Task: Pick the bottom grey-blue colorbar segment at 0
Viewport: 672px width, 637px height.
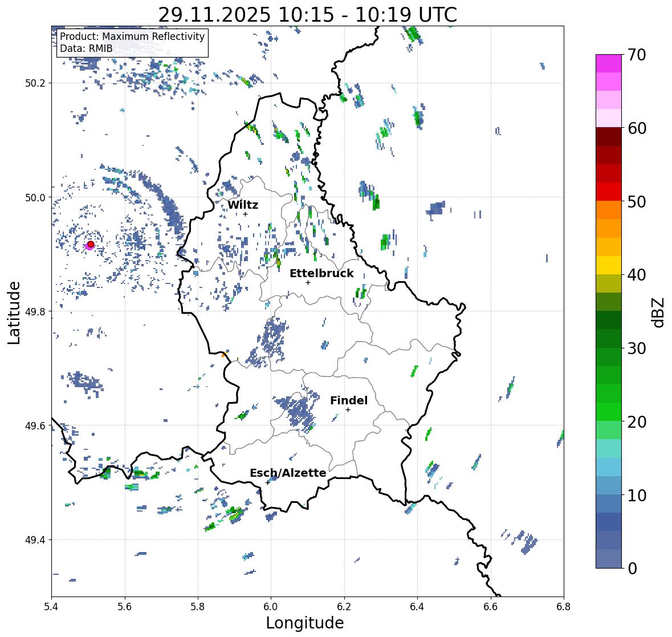Action: (x=609, y=559)
